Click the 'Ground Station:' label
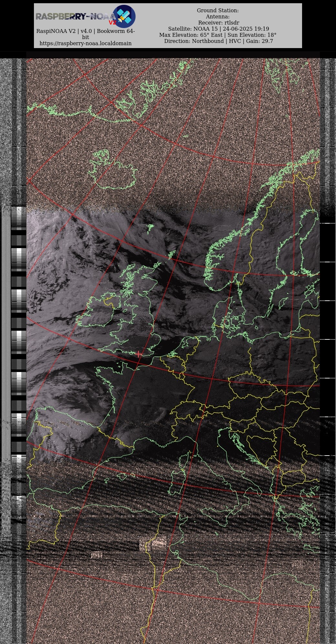 218,10
